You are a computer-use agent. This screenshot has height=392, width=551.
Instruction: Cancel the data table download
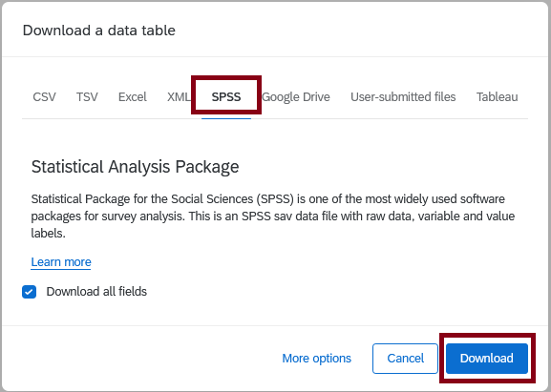click(405, 359)
